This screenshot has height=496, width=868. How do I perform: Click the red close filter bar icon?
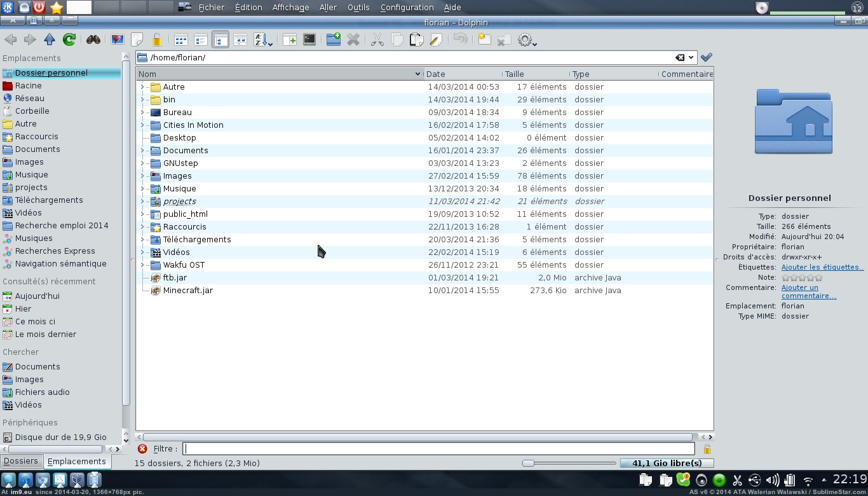point(142,449)
